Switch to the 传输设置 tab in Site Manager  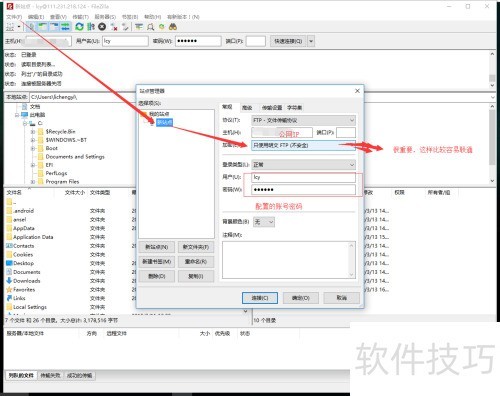coord(272,107)
